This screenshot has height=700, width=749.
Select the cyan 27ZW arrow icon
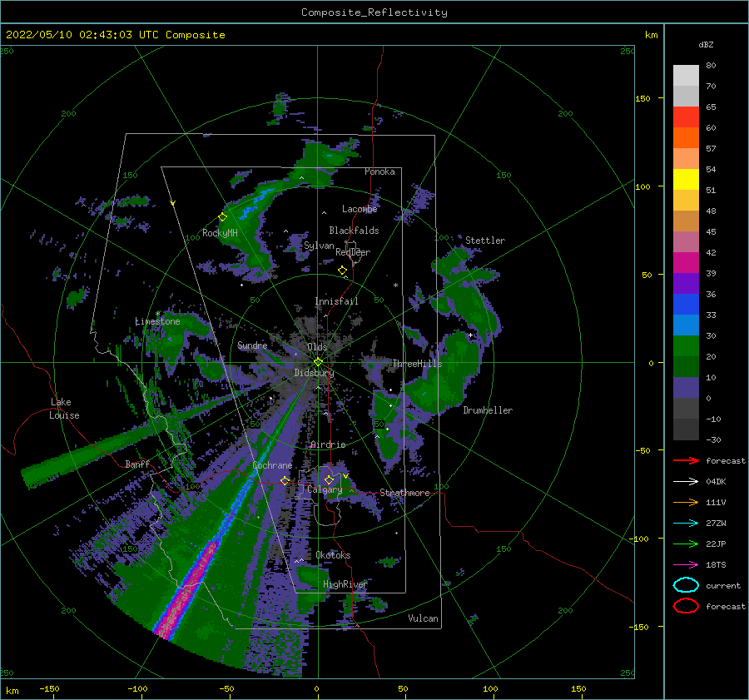[x=686, y=524]
